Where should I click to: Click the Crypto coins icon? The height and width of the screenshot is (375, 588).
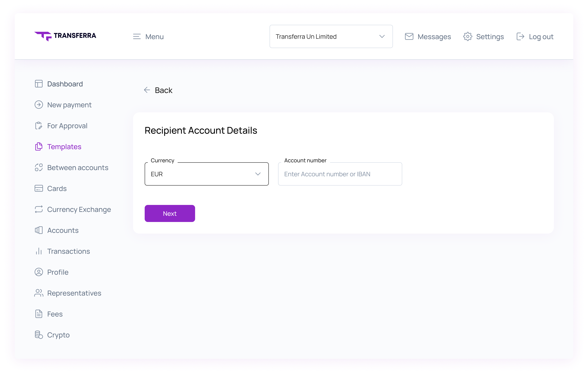tap(39, 335)
